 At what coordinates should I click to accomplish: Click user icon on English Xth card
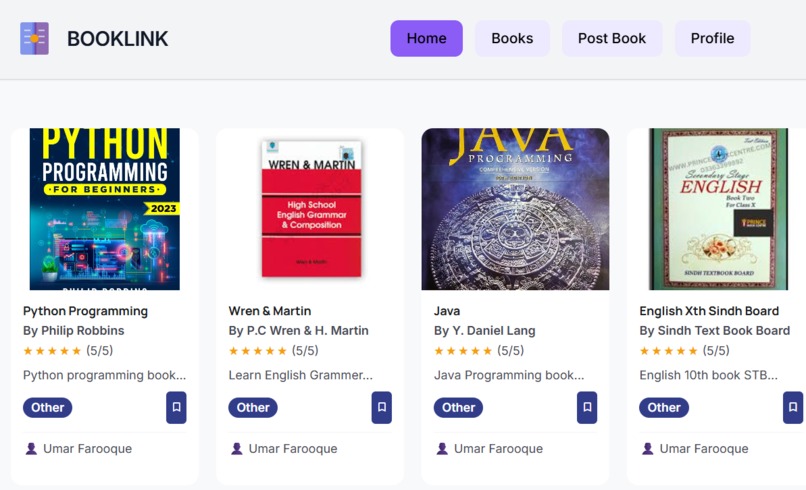pyautogui.click(x=648, y=449)
